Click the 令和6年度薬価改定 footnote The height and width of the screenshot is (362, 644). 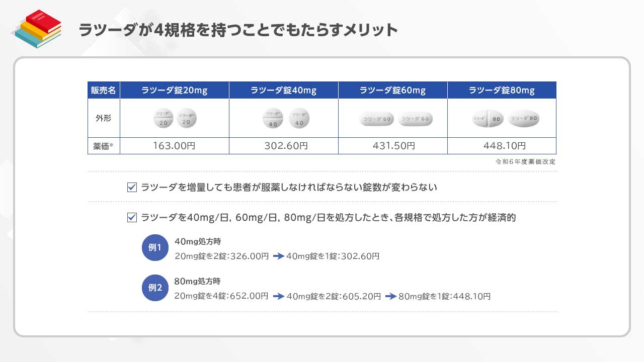(525, 162)
